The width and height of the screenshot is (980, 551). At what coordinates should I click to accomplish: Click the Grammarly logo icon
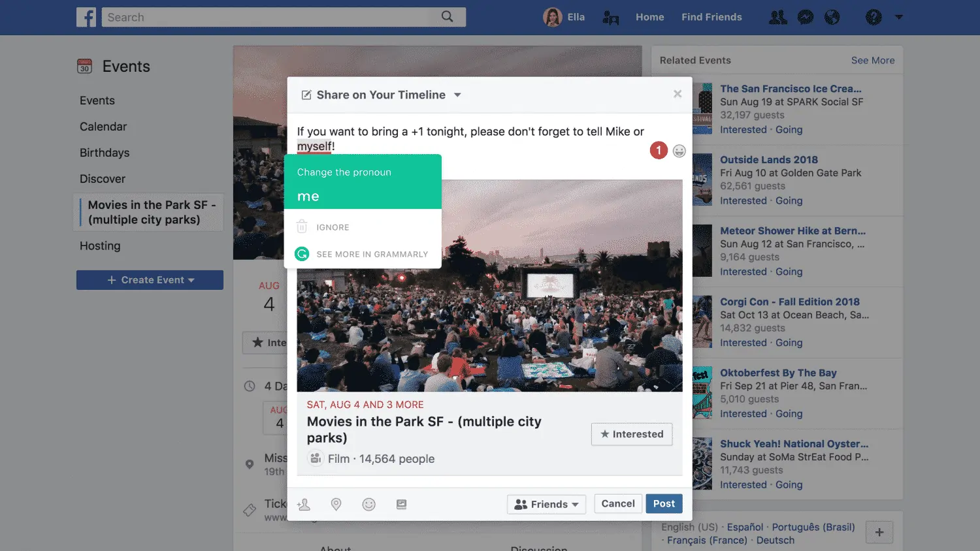click(x=302, y=254)
